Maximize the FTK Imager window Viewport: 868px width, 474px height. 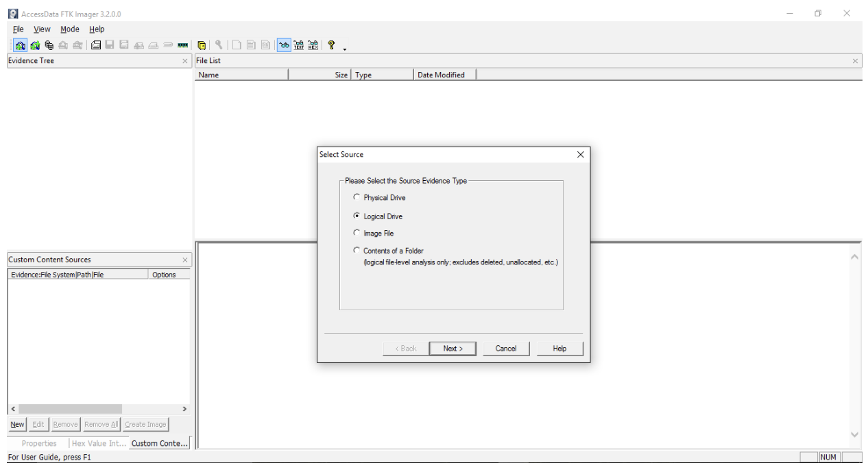click(818, 13)
